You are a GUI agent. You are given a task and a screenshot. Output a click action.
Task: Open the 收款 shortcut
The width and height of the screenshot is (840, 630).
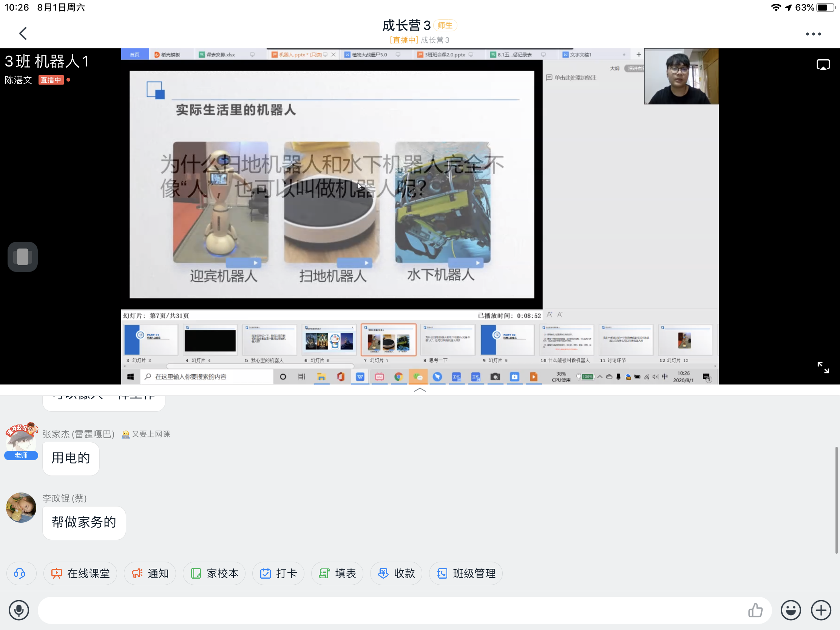396,573
